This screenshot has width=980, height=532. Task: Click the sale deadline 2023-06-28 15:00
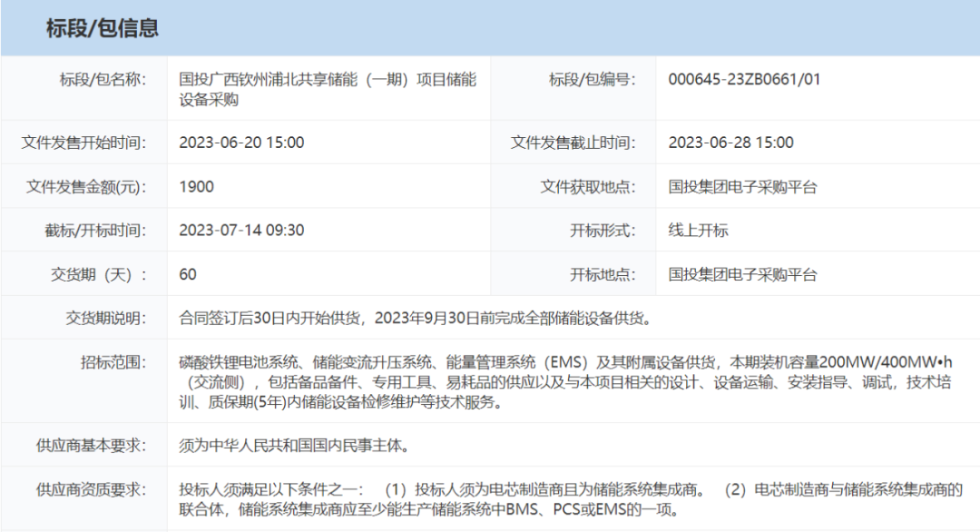(730, 143)
